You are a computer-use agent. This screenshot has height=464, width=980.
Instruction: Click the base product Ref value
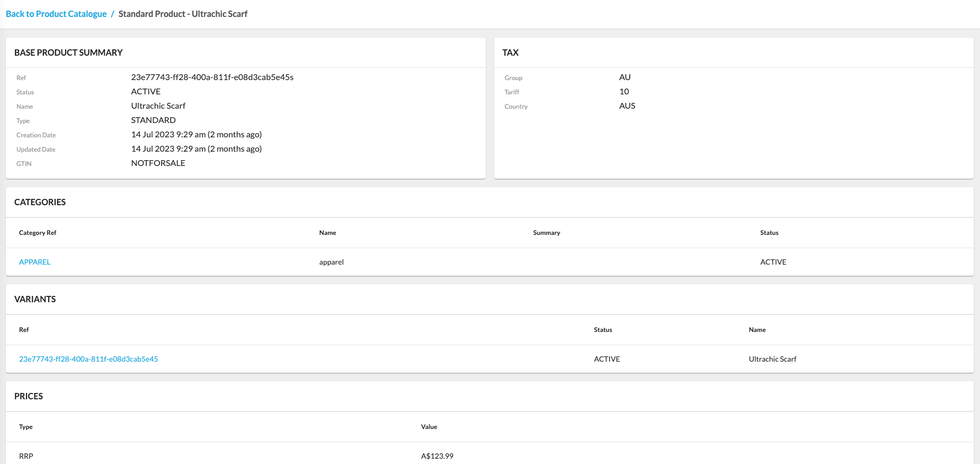[212, 77]
